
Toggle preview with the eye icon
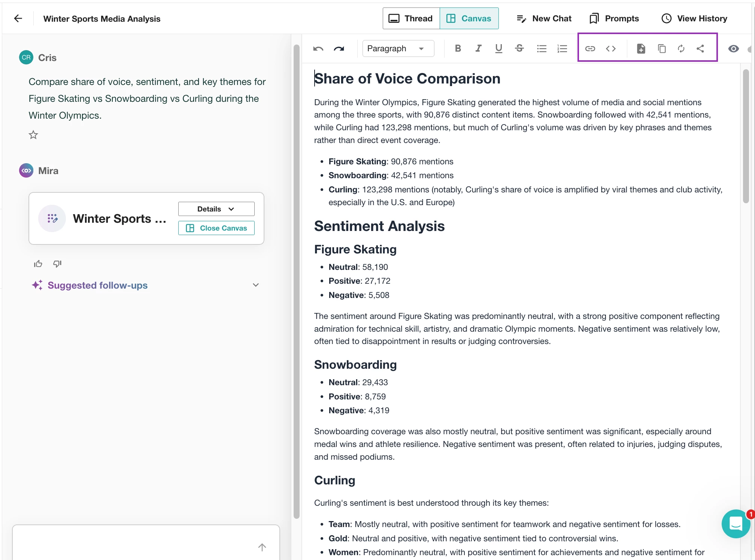coord(733,49)
